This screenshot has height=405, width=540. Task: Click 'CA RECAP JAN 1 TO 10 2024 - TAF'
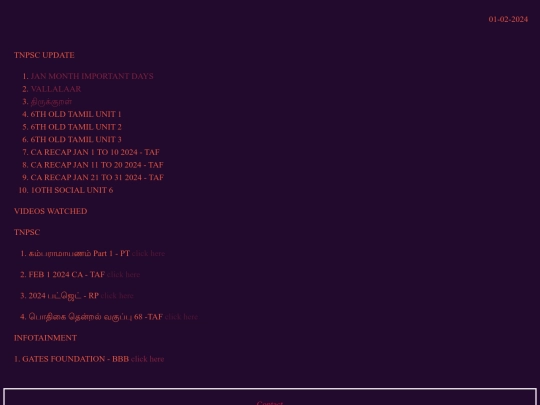(x=95, y=152)
